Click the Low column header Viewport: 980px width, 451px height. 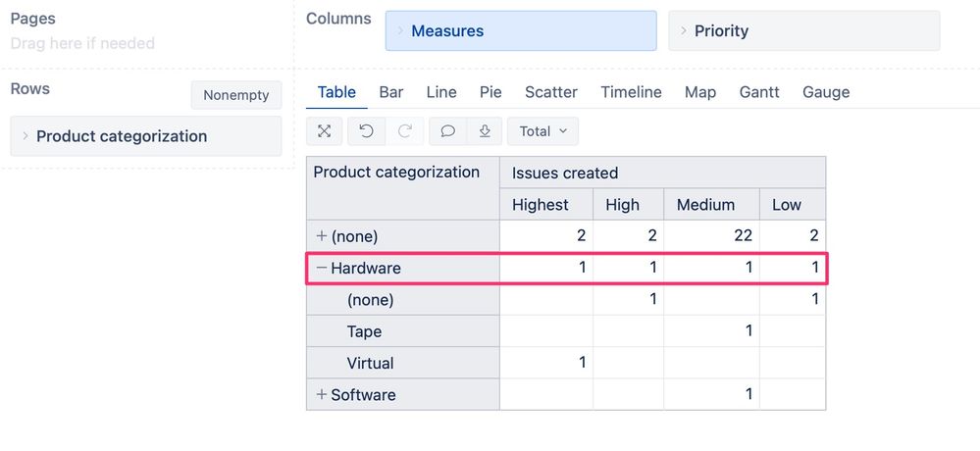coord(793,204)
